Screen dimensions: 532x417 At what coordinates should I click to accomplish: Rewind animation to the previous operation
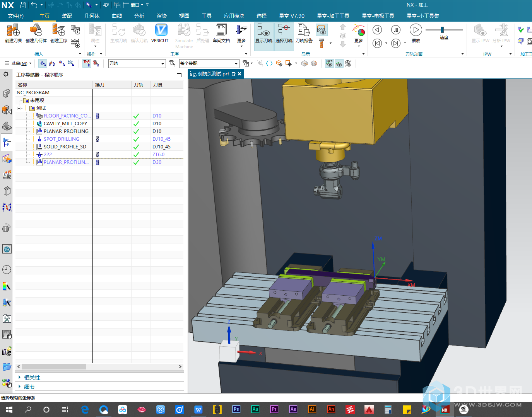(377, 43)
